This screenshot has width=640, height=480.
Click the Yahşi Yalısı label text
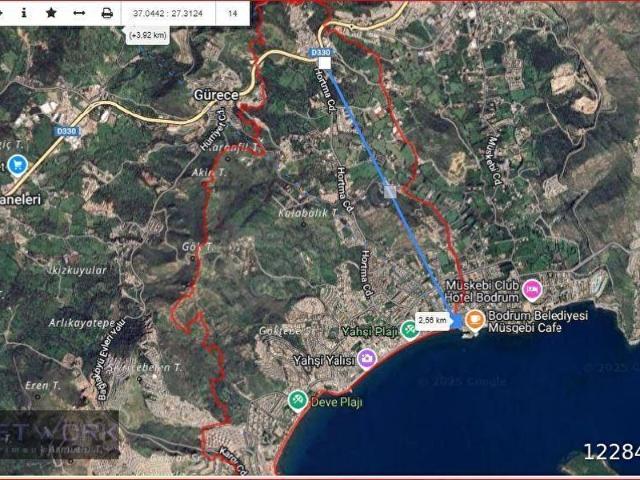coord(324,360)
